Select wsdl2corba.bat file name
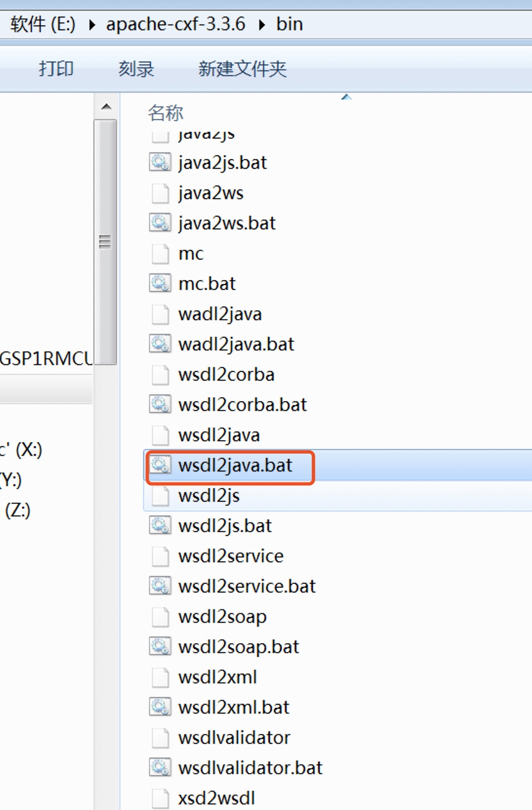Viewport: 532px width, 810px height. click(x=243, y=404)
